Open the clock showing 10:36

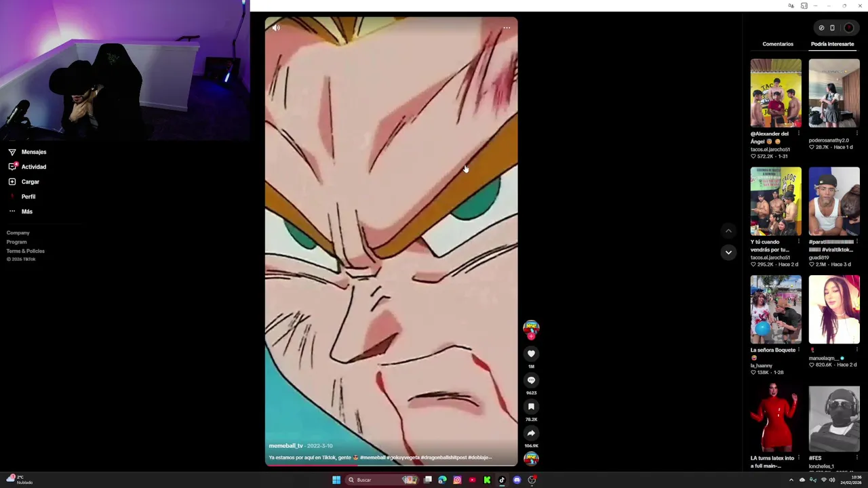point(851,480)
